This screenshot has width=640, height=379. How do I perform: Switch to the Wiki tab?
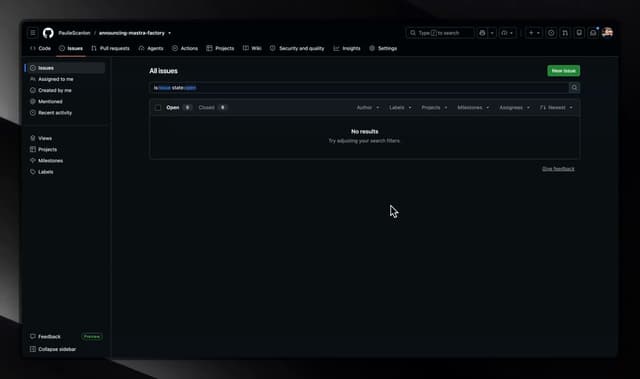point(252,48)
